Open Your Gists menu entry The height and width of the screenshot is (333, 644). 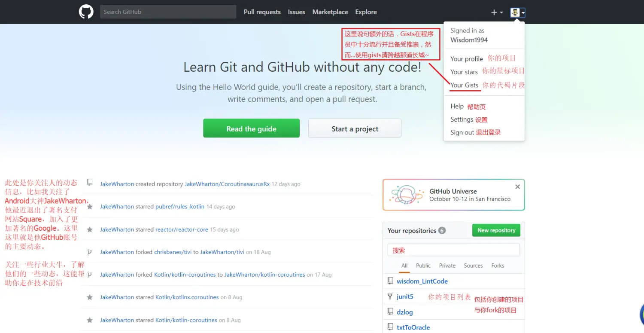(x=464, y=85)
